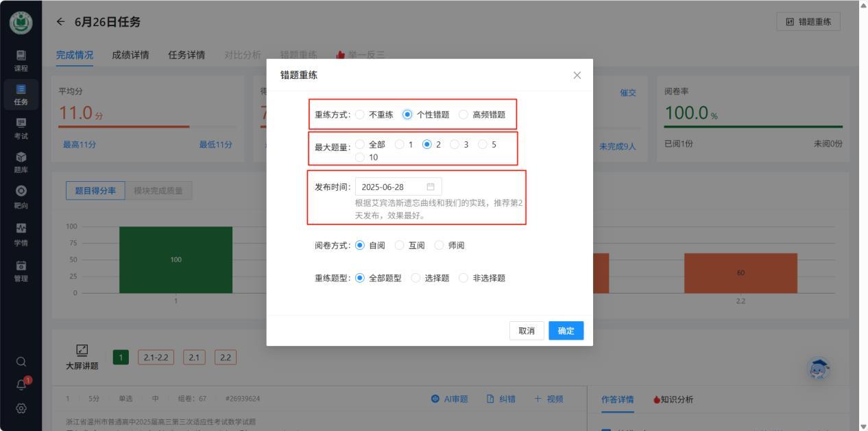Click green bar for question 1
The image size is (868, 431).
[176, 259]
